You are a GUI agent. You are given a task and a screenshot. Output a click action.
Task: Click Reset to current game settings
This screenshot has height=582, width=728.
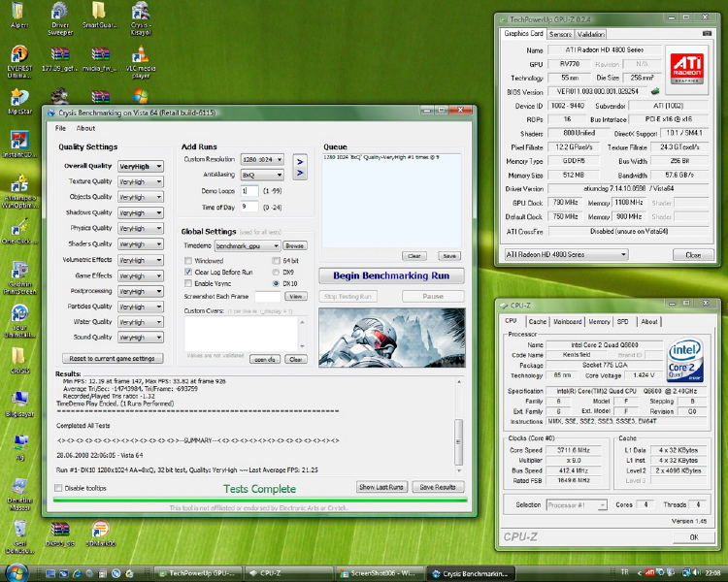coord(113,358)
